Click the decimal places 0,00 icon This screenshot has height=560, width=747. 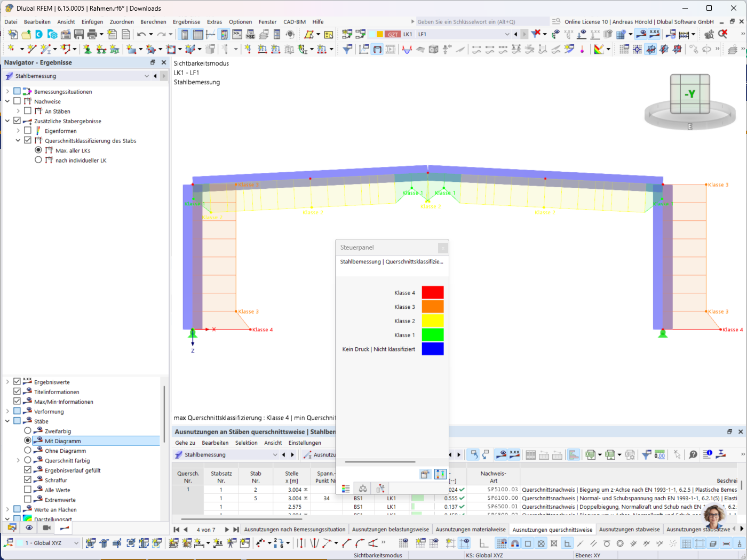coord(659,454)
